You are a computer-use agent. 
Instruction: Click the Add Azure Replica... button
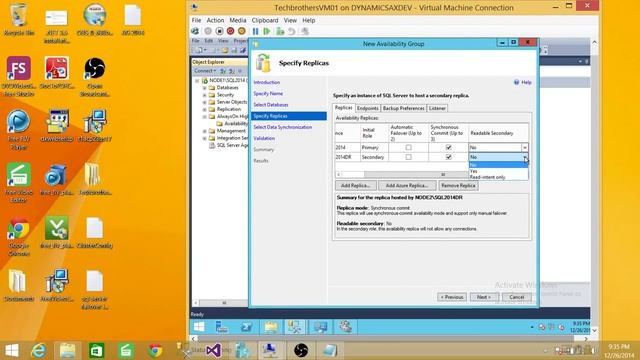point(407,185)
